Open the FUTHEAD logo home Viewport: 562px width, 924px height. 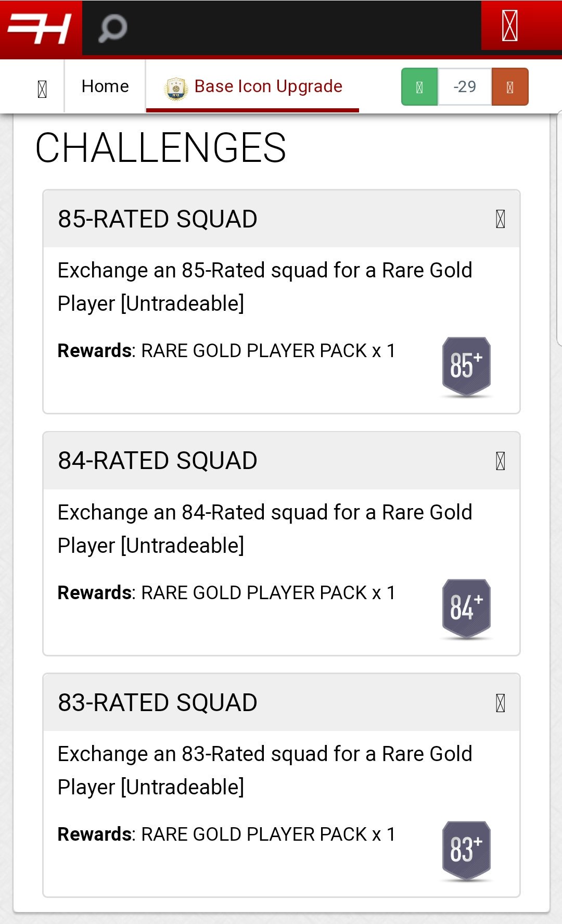(41, 29)
